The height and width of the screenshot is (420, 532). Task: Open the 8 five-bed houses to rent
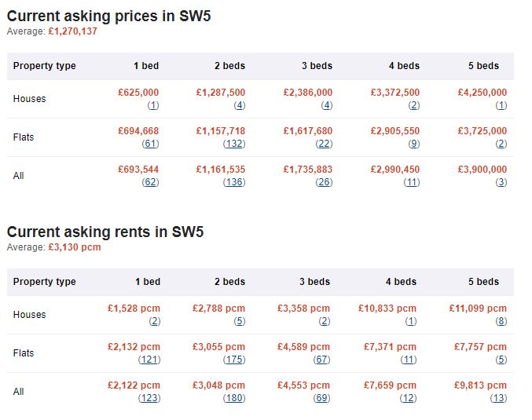tap(501, 321)
